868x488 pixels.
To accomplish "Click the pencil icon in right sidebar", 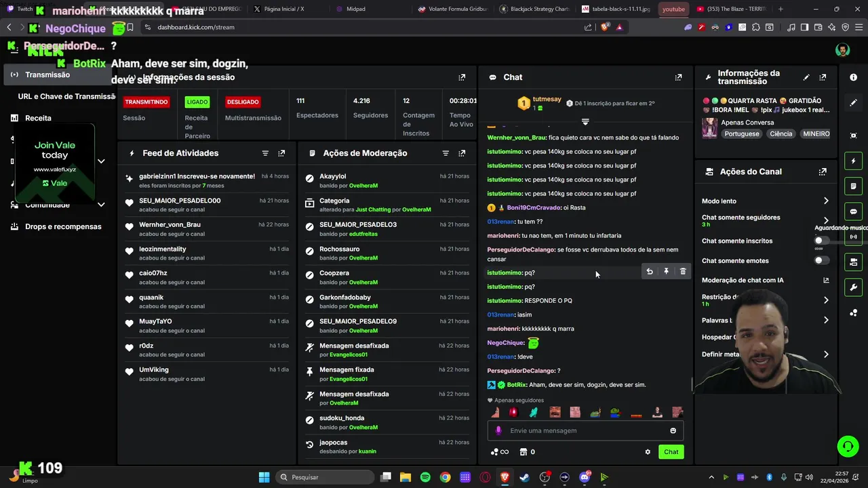I will (854, 103).
